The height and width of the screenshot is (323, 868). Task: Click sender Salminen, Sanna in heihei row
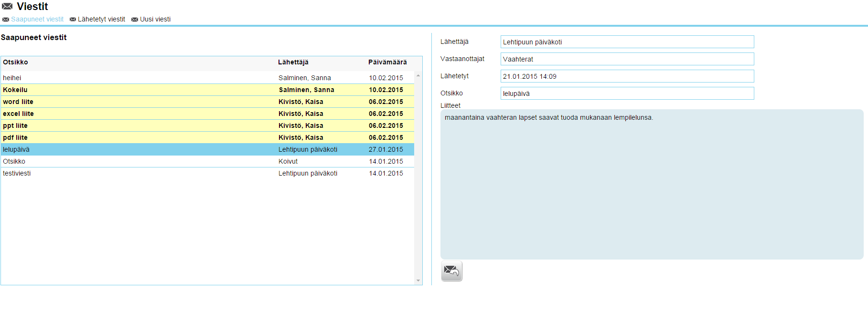[x=305, y=78]
